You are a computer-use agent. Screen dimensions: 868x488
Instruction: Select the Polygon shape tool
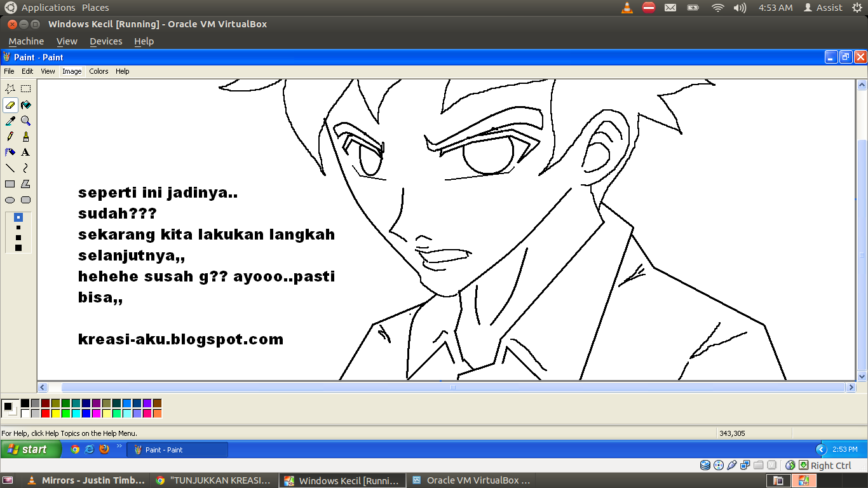(x=26, y=184)
